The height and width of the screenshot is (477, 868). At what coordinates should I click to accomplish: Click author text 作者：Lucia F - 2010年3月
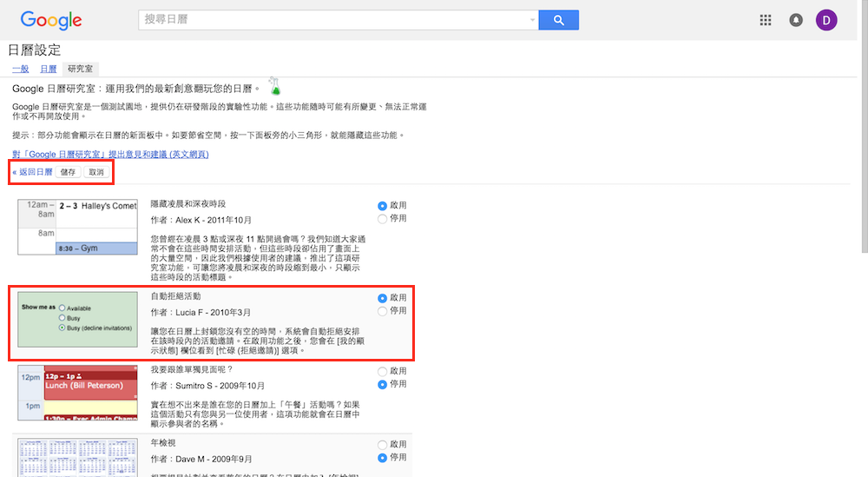click(x=201, y=313)
